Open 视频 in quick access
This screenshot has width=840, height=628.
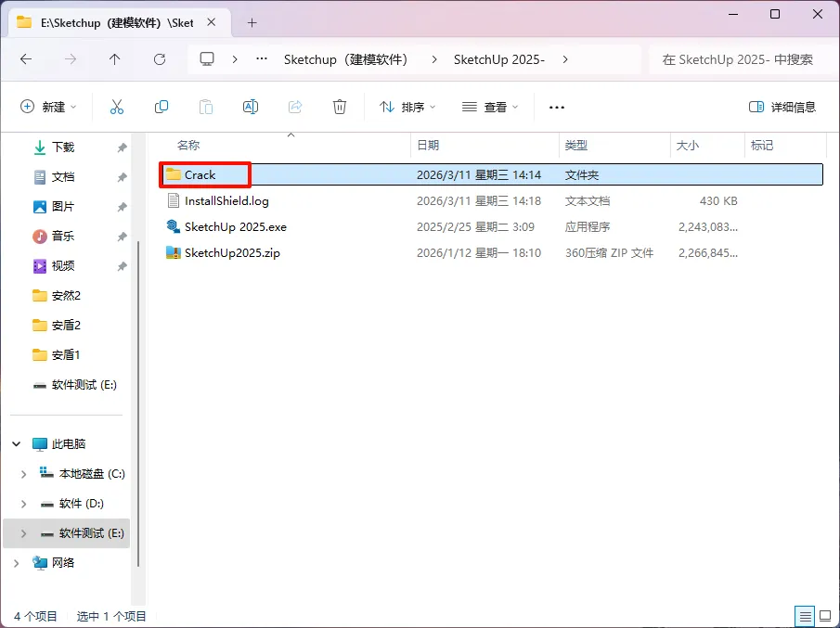click(63, 266)
